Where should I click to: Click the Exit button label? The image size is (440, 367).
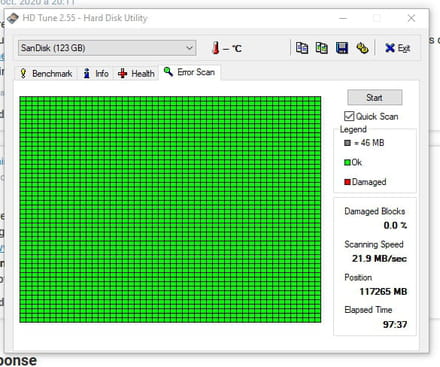(x=404, y=48)
